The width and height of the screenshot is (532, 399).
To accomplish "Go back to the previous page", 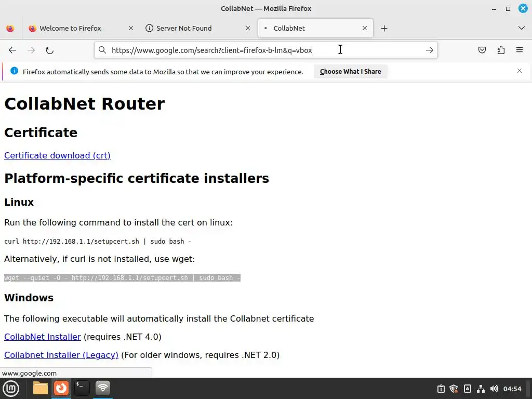I will click(12, 50).
